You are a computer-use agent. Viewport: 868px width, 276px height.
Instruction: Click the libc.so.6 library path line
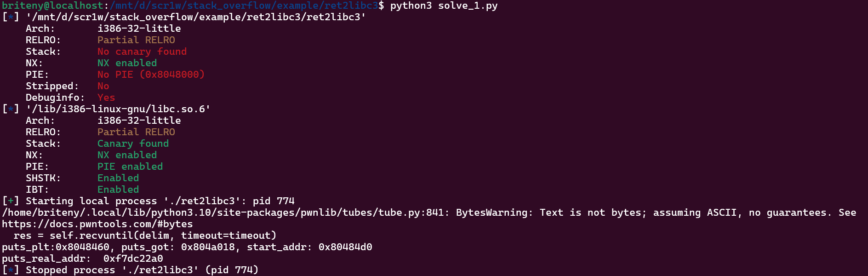118,109
